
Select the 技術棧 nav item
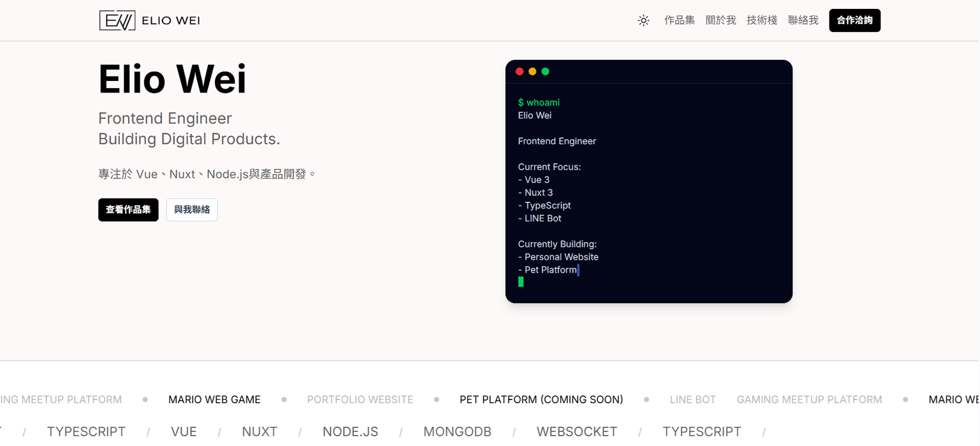coord(762,20)
